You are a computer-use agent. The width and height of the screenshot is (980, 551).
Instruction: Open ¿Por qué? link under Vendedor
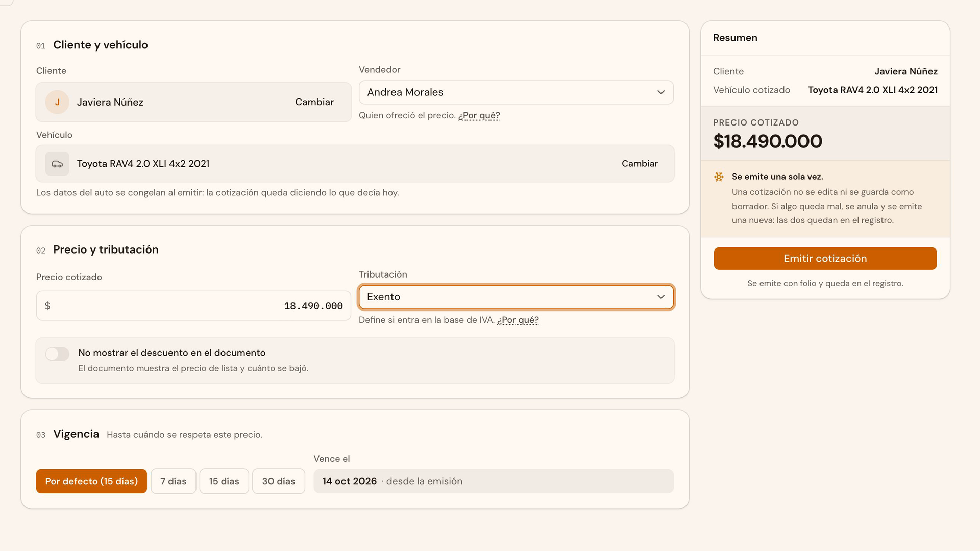479,115
